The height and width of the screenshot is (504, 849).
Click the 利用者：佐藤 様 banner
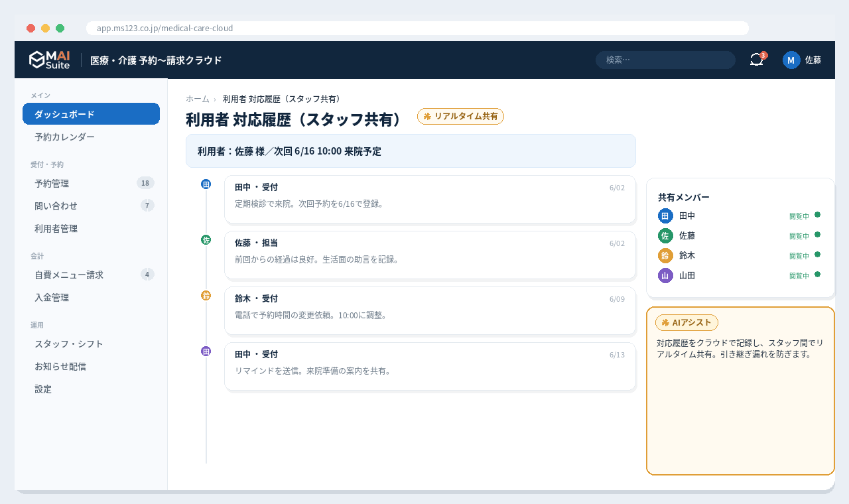[x=411, y=151]
